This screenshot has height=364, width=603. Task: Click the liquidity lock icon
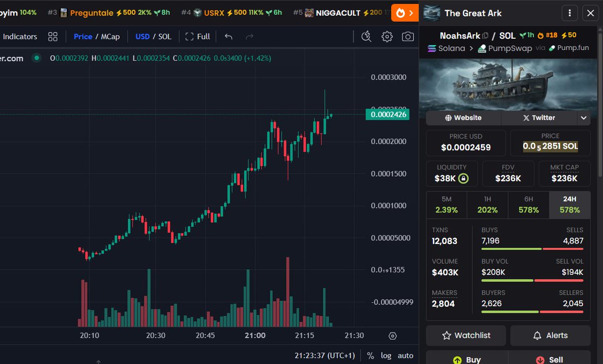click(x=464, y=178)
